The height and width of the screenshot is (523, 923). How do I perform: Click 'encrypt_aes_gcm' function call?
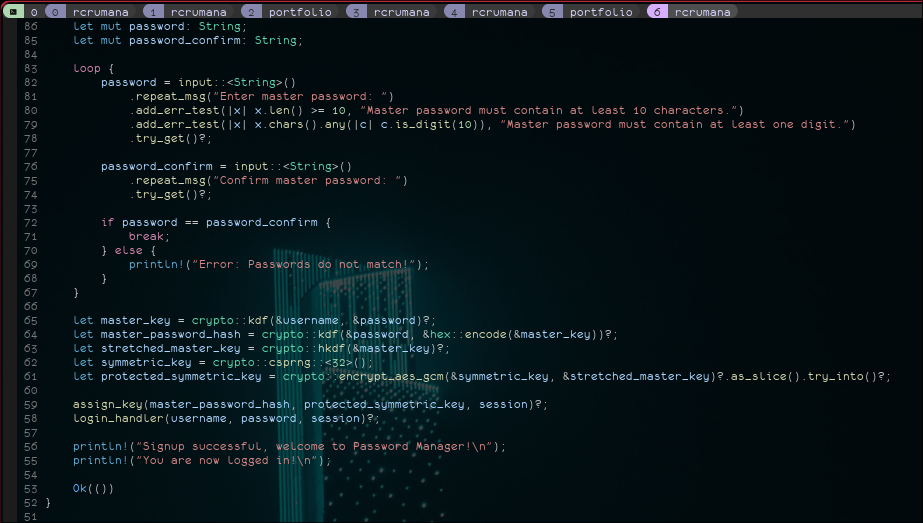pos(391,376)
